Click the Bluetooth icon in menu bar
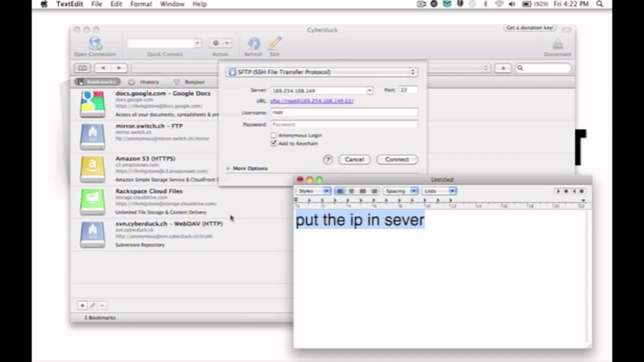 point(486,4)
